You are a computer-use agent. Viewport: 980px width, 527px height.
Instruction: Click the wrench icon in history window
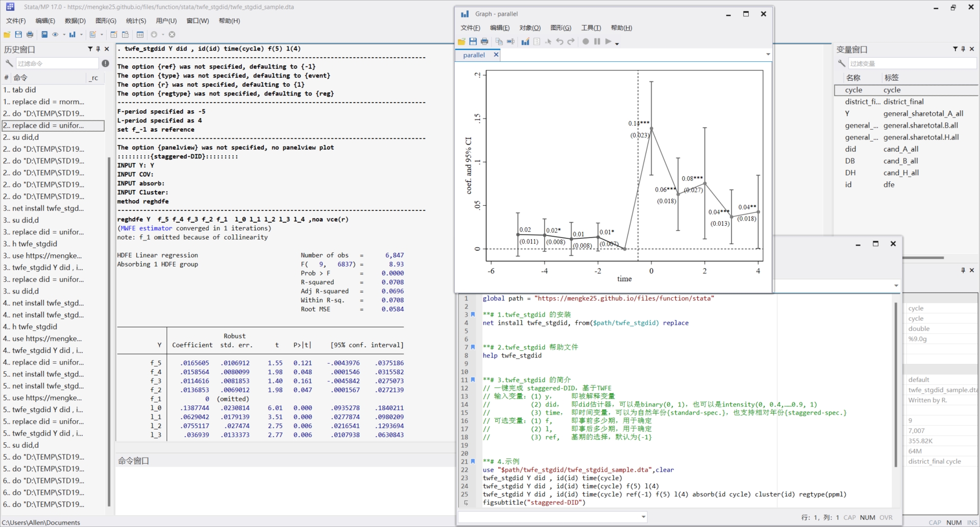(x=9, y=63)
